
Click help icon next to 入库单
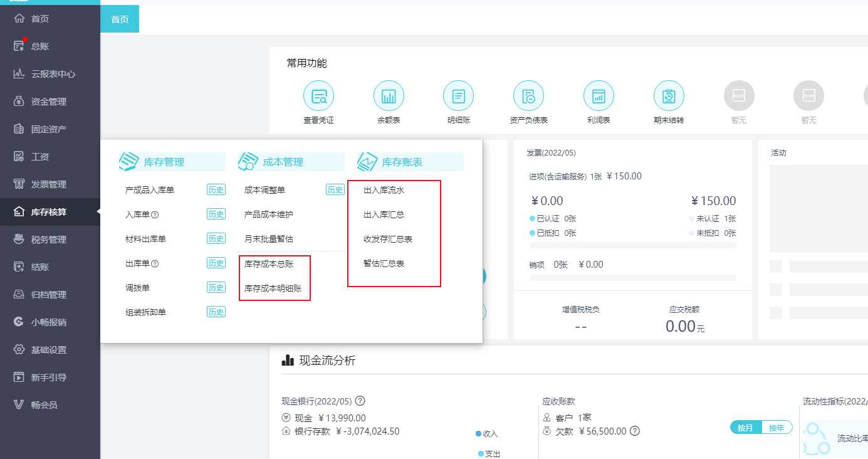coord(155,214)
